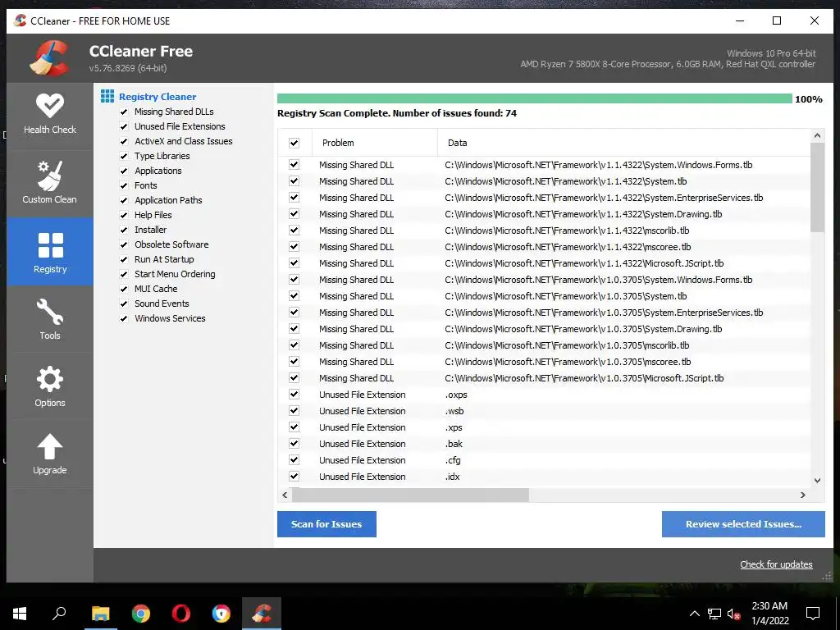
Task: Select the .wsb extension row
Action: coord(544,411)
